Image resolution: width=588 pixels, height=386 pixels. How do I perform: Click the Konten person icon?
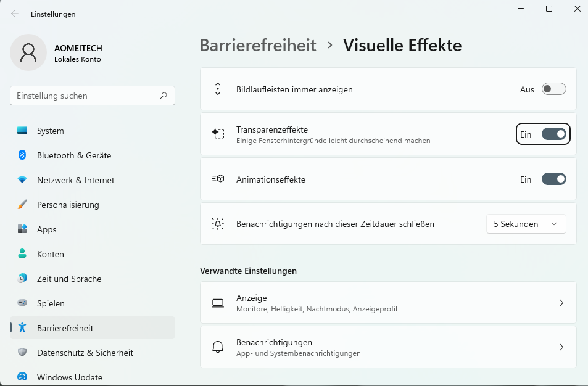[22, 254]
